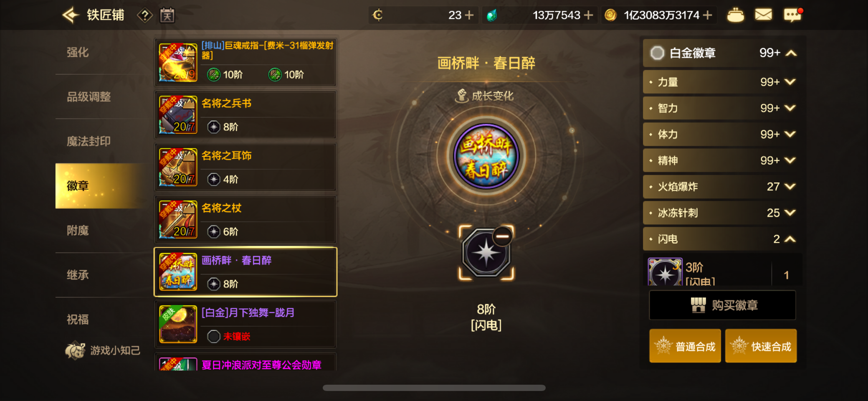The image size is (868, 401).
Task: Tap the 成长变化 growth icon
Action: 462,96
